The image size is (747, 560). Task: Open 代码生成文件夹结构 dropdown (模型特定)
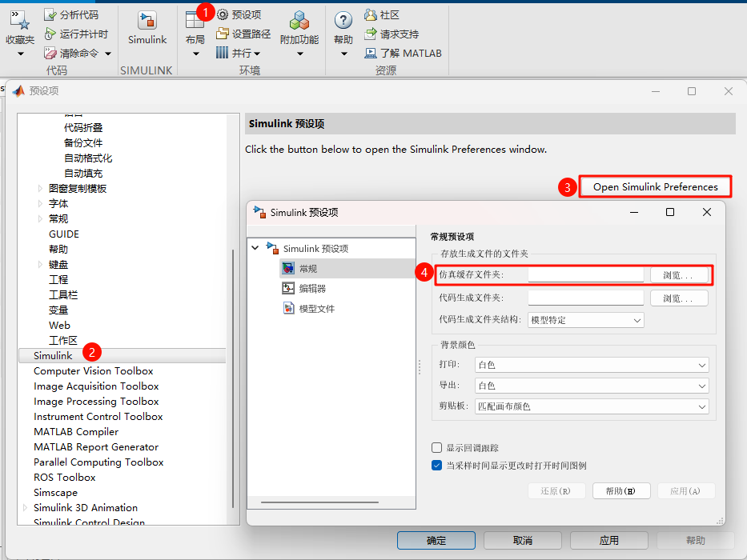tap(586, 320)
